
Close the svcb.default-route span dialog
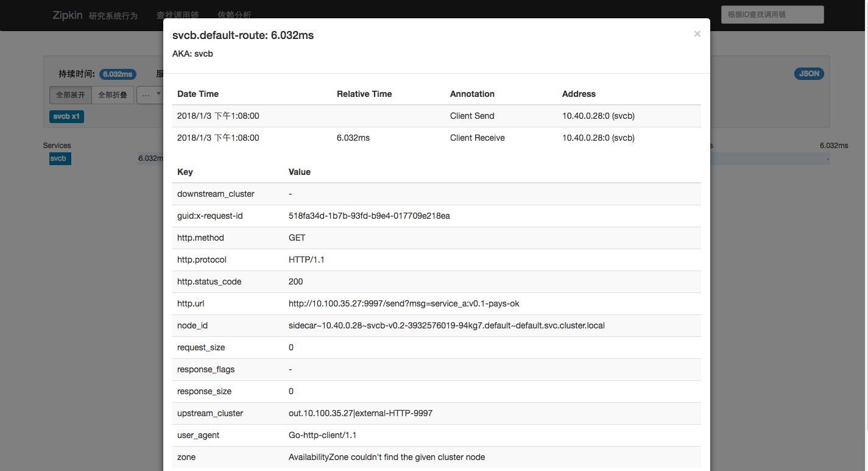[697, 34]
